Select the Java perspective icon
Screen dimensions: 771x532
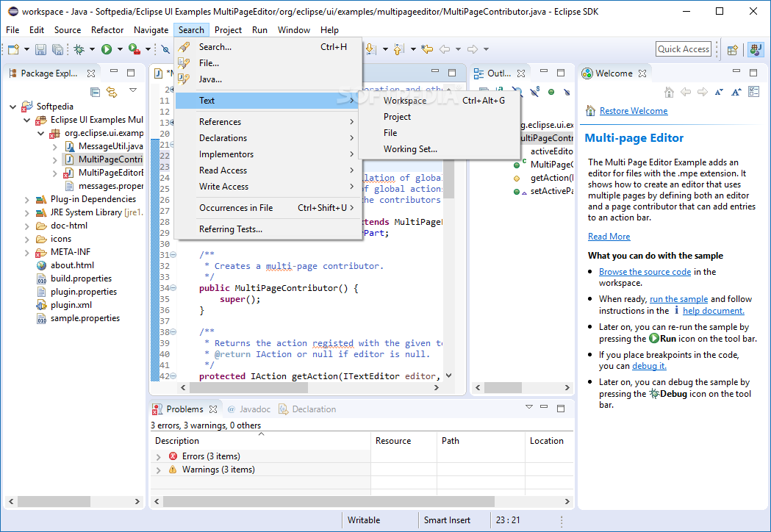click(756, 49)
